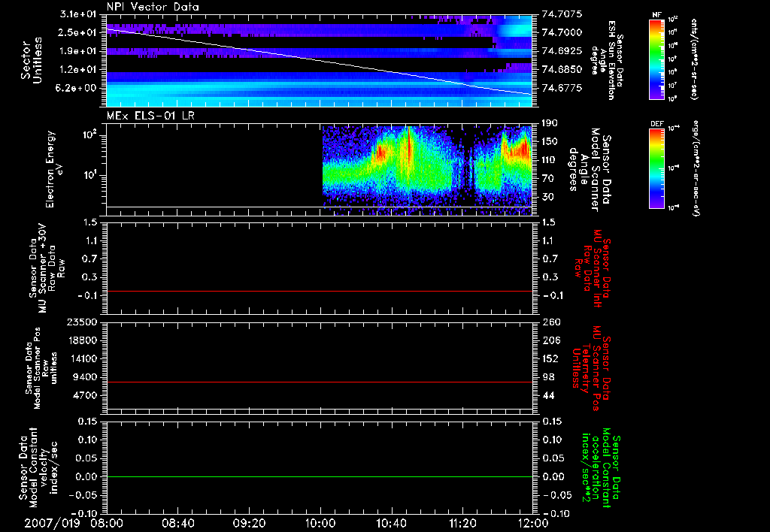Click the 11:20 time axis label

point(462,523)
